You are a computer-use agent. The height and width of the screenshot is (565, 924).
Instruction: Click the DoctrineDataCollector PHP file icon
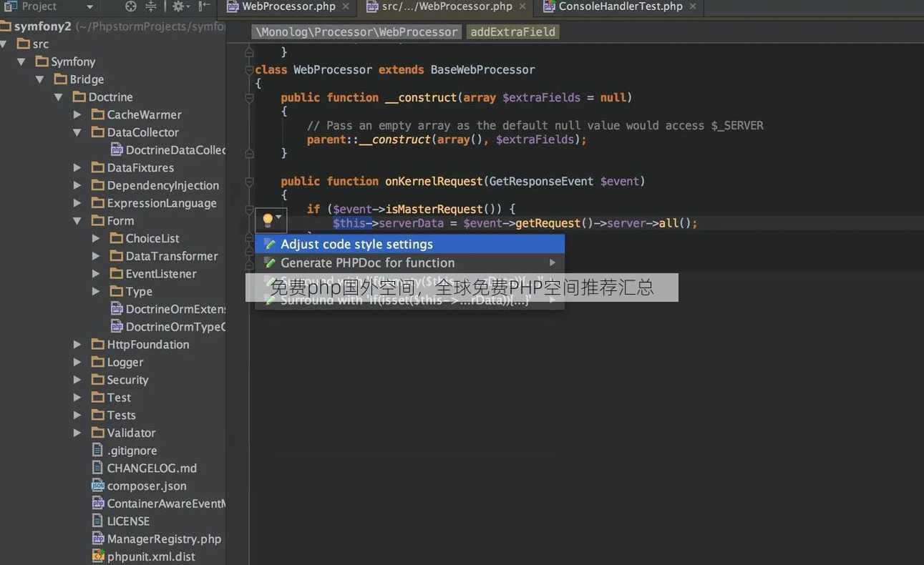(x=117, y=150)
